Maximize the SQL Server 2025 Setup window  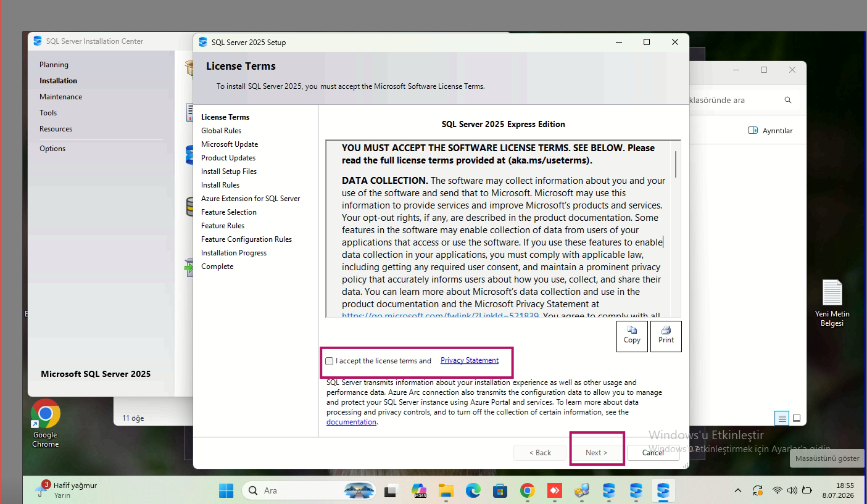point(647,42)
